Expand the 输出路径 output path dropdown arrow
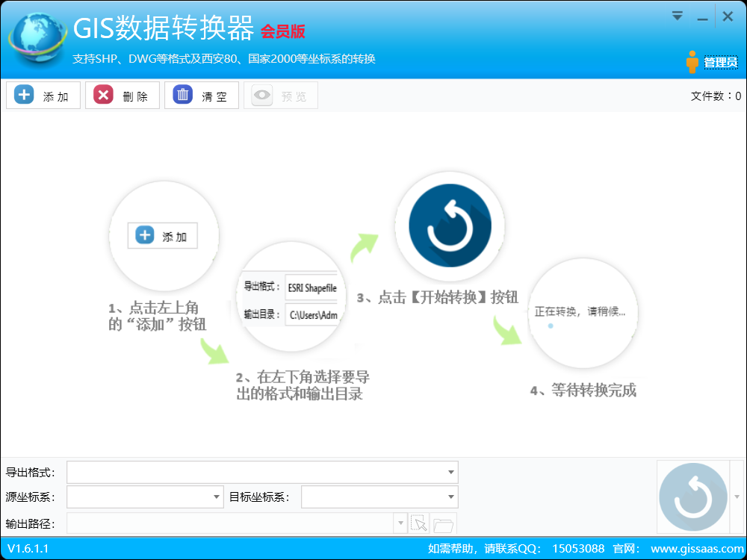 tap(400, 523)
